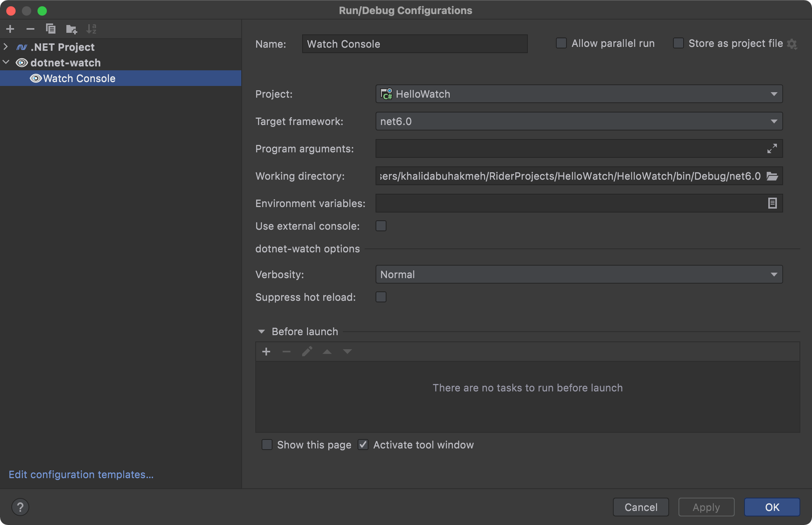Click the move configuration up icon
812x525 pixels.
coord(328,352)
